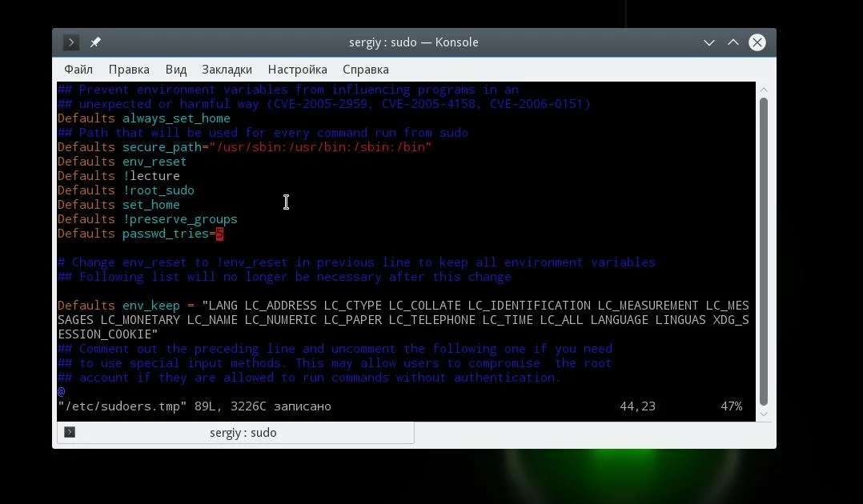Click the 'to use special input methods' comment
Screen dimensions: 863x504
coord(335,362)
